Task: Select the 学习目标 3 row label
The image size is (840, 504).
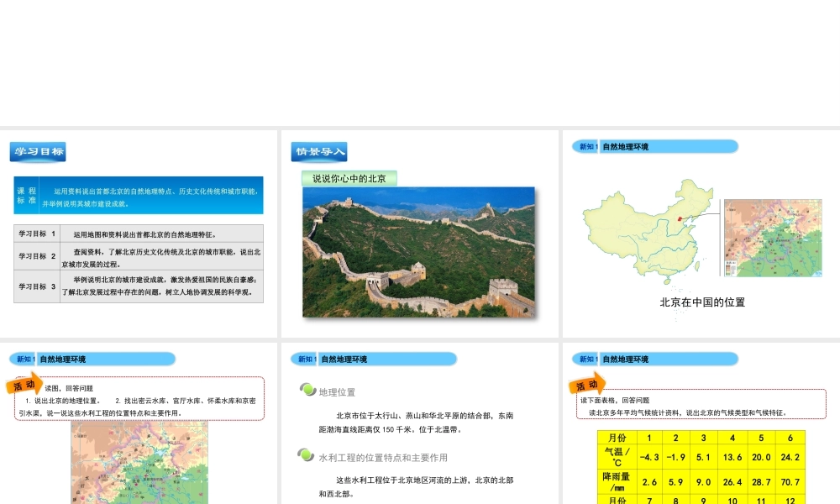Action: [x=37, y=286]
